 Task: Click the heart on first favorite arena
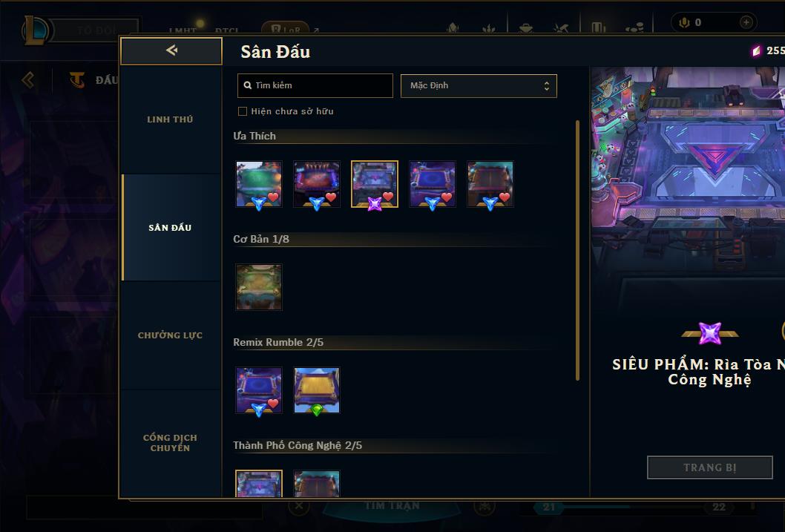click(273, 197)
